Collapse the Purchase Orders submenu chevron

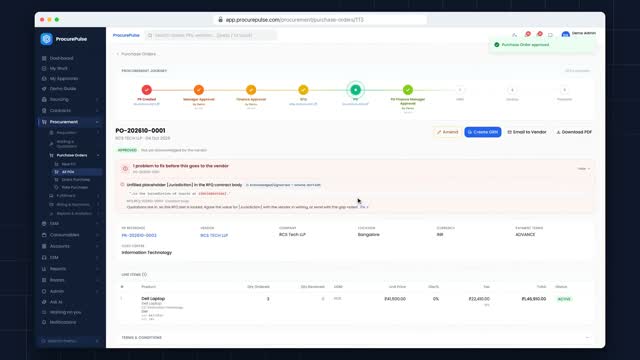(98, 156)
